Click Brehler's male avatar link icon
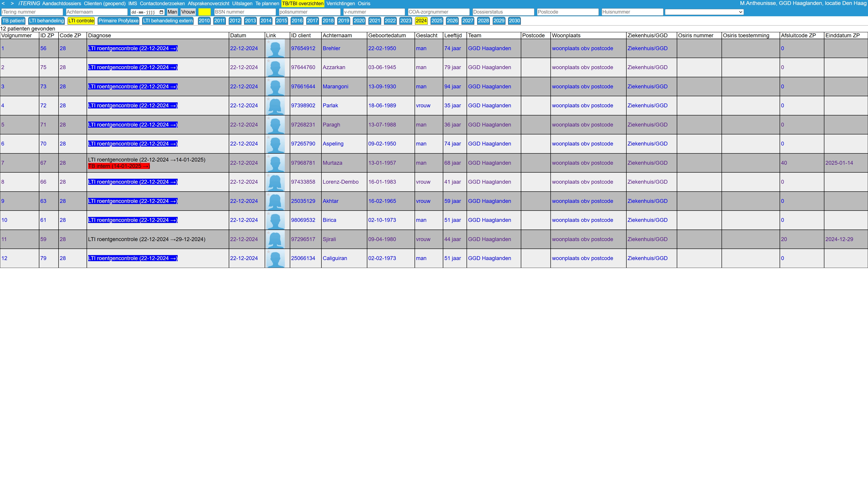The image size is (868, 488). pos(275,49)
